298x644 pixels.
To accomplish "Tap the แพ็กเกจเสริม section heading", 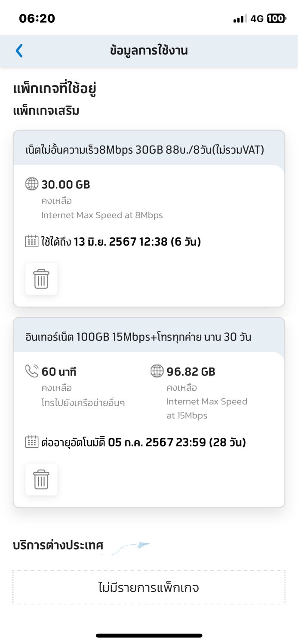I will point(46,111).
